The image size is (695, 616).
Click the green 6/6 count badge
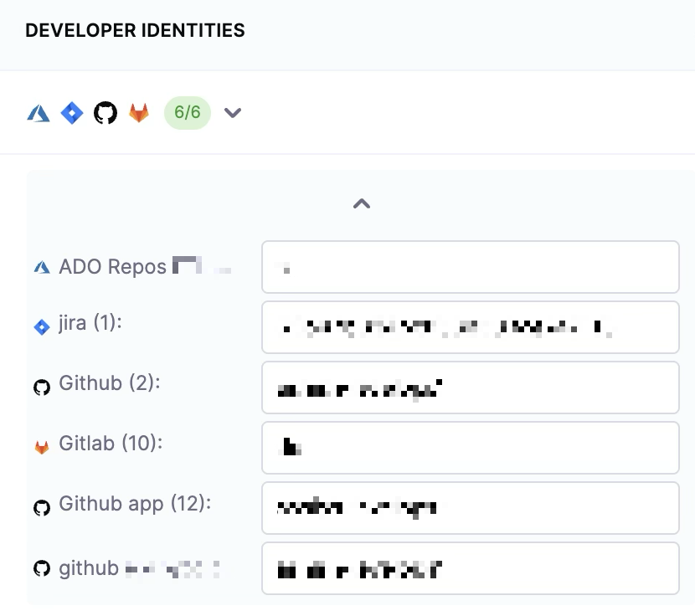pyautogui.click(x=188, y=113)
